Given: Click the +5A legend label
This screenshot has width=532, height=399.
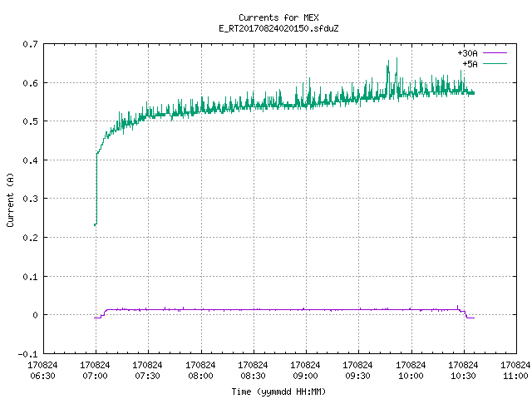Looking at the screenshot, I should (x=470, y=64).
